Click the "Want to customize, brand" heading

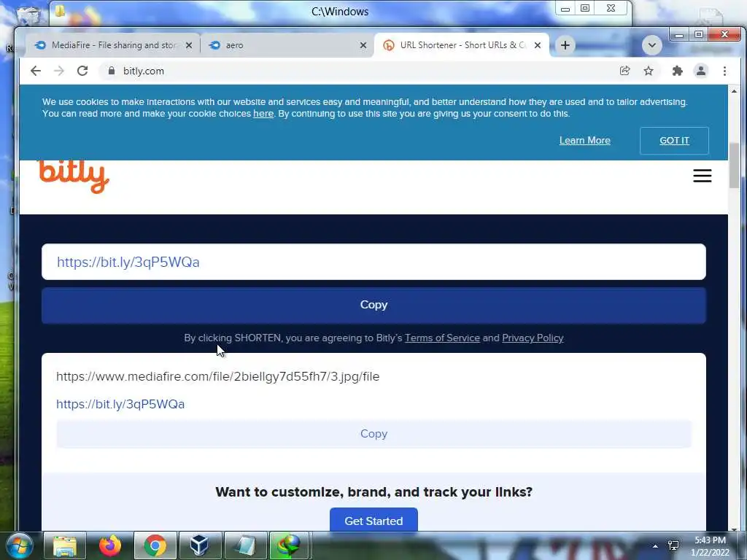click(x=373, y=492)
